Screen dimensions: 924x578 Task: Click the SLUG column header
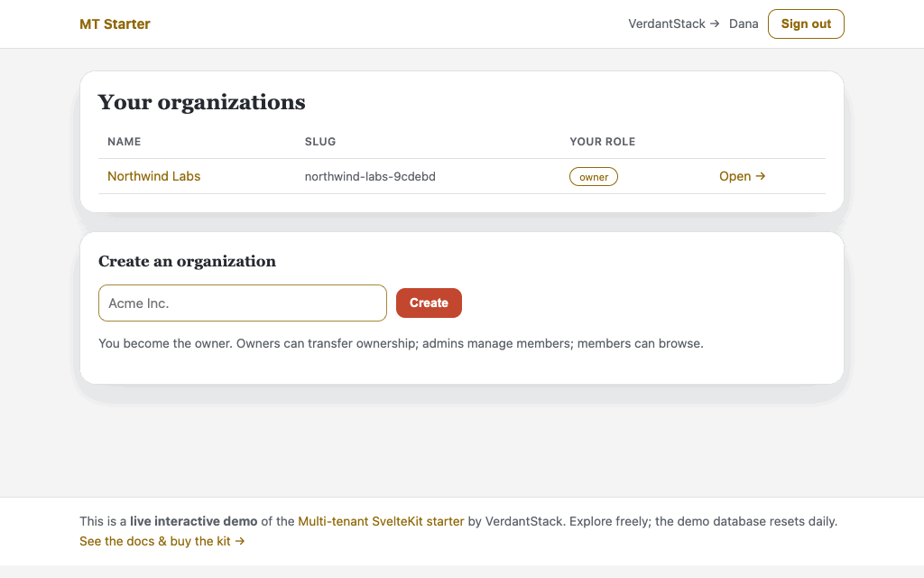tap(320, 142)
